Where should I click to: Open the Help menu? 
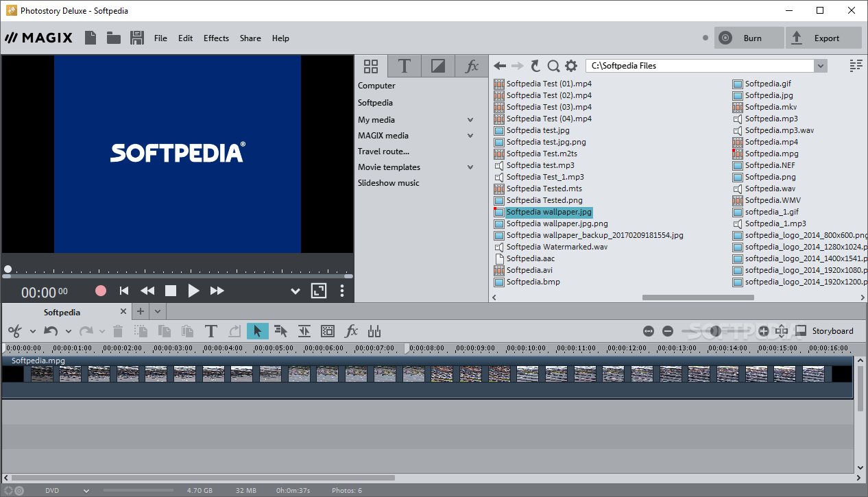tap(280, 38)
